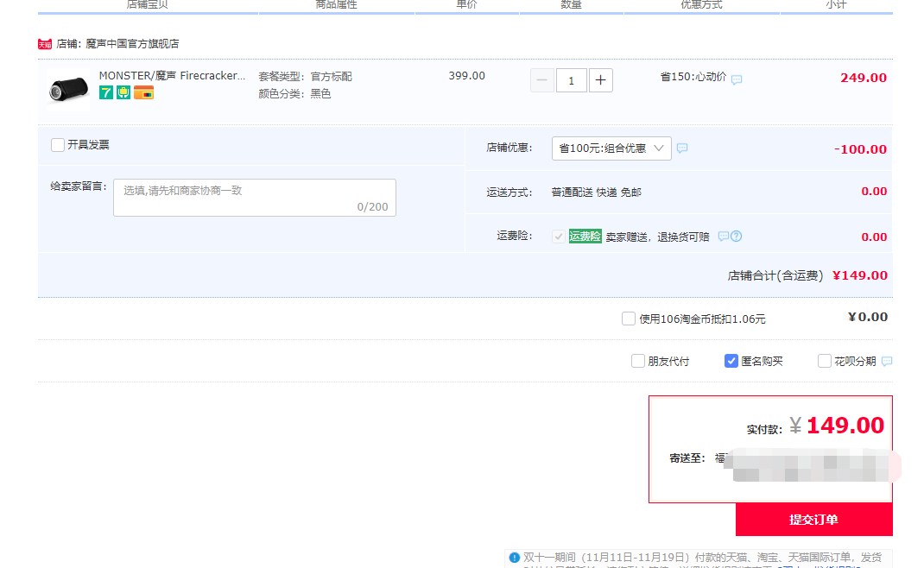
Task: Click the 寄送至 delivery address label
Action: click(687, 458)
